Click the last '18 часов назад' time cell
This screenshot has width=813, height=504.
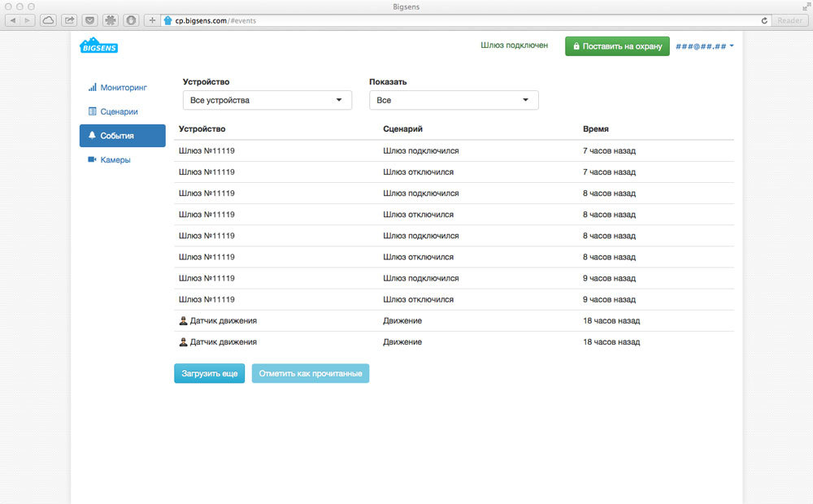611,341
